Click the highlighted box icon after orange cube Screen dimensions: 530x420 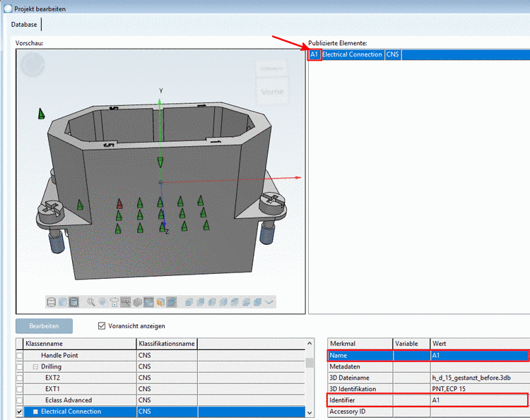coord(172,302)
